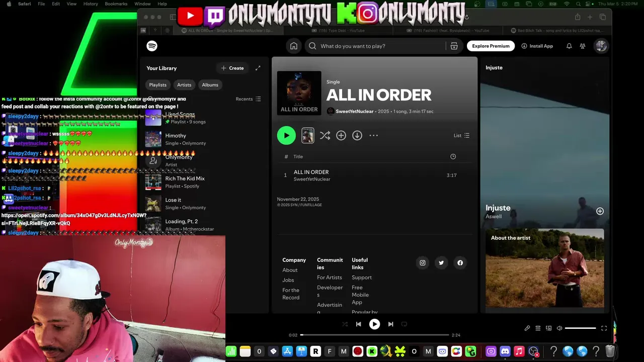The image size is (644, 362).
Task: Open Connect to a device
Action: coord(549,328)
